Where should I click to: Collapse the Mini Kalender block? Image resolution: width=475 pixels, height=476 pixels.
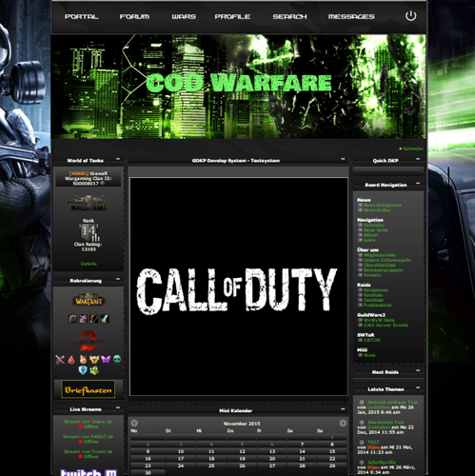point(343,409)
